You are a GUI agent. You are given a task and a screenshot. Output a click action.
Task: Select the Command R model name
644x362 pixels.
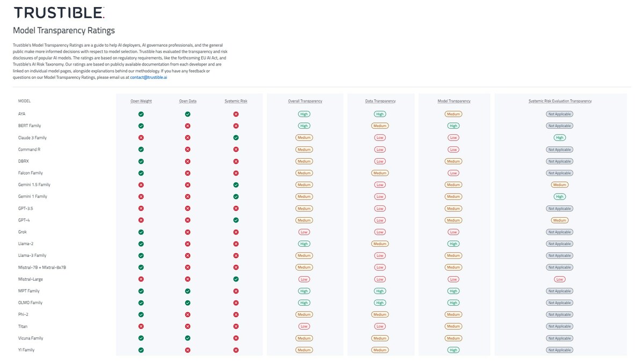tap(29, 150)
